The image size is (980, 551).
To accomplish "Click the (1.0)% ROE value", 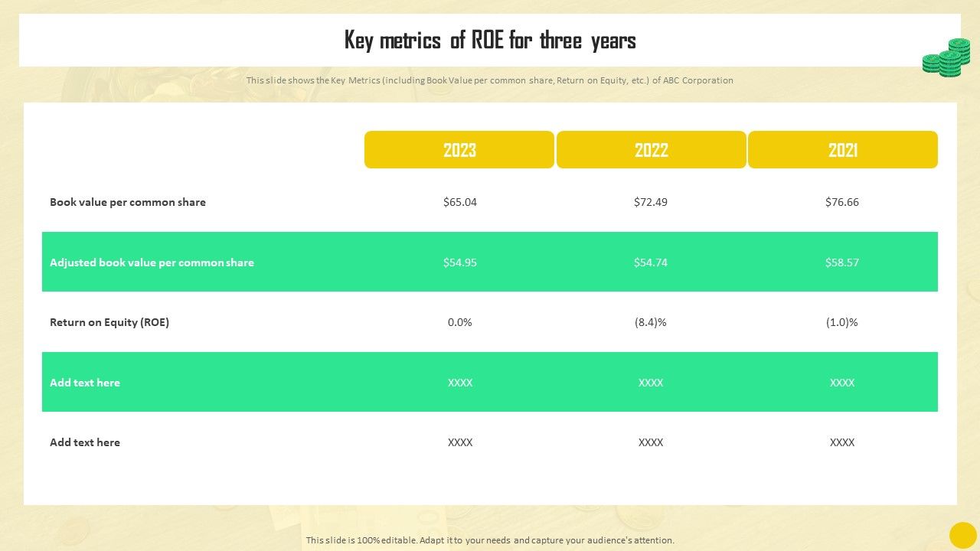I will point(842,322).
